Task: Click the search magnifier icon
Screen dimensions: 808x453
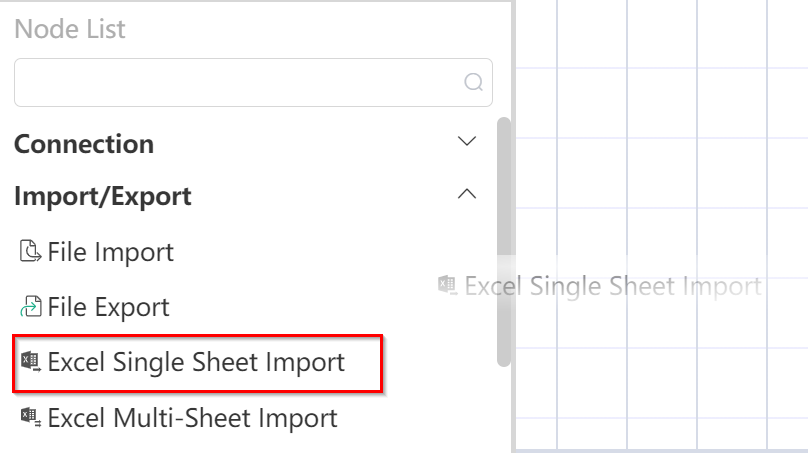Action: point(474,82)
